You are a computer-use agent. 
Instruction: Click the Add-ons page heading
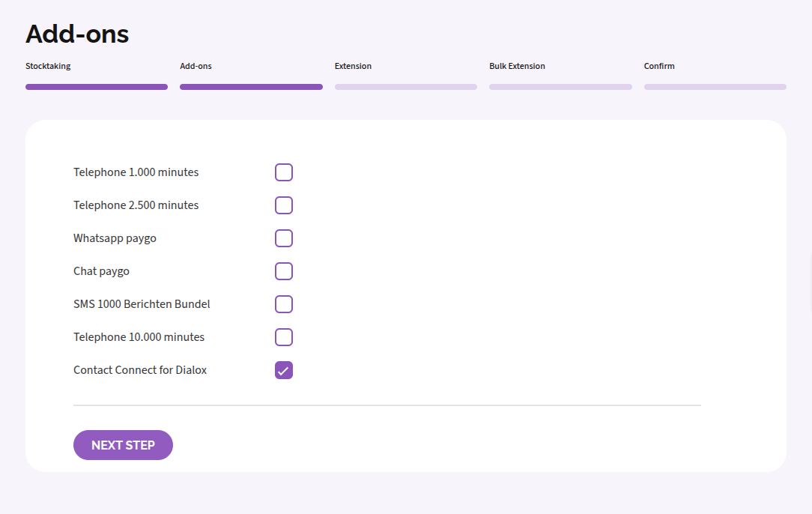tap(77, 34)
